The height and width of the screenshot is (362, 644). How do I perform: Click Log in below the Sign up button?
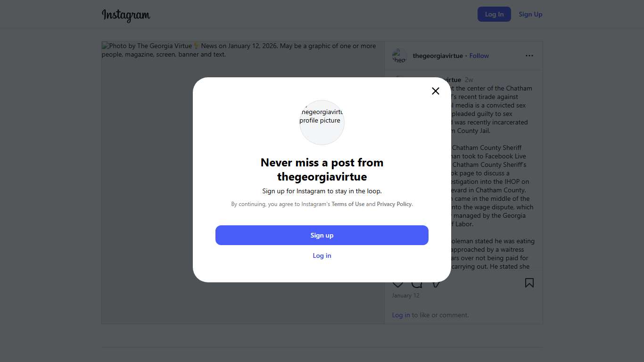(322, 255)
